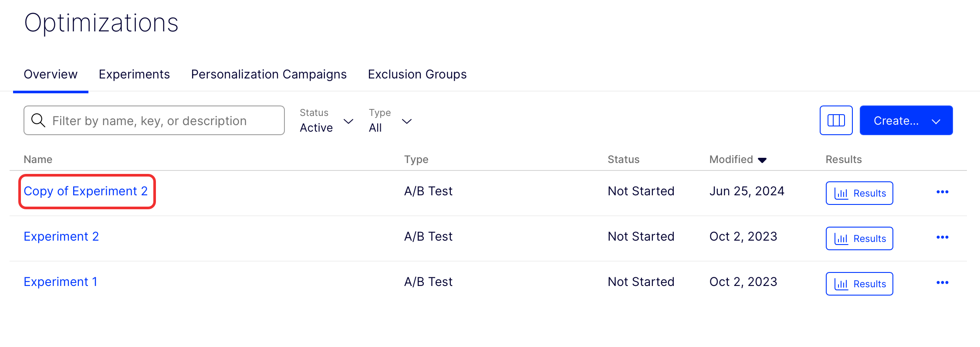Select the Overview tab

(51, 75)
